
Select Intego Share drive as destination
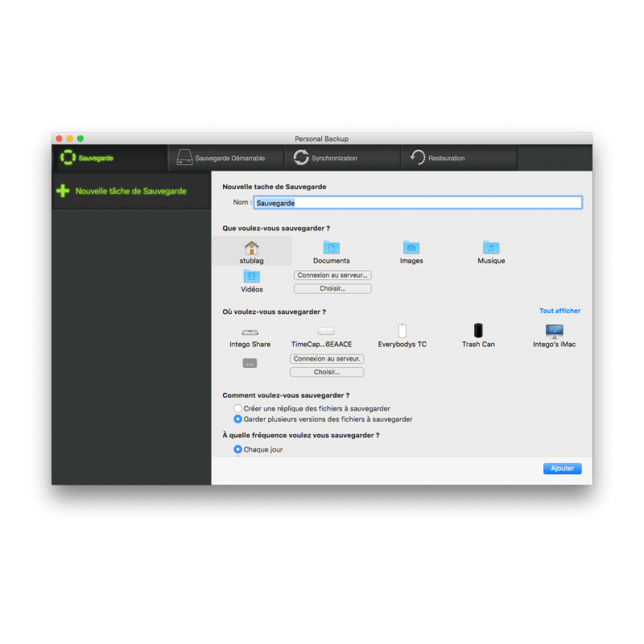tap(250, 332)
